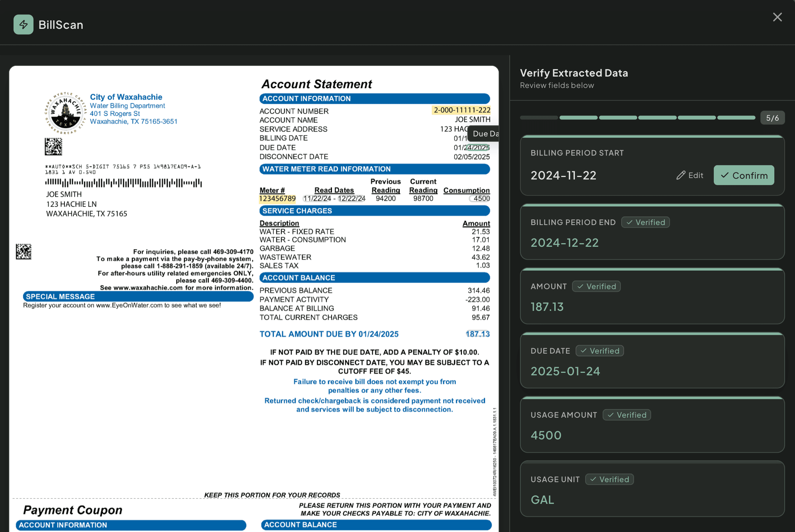
Task: Click the Verified badge on Due Date
Action: pos(599,351)
